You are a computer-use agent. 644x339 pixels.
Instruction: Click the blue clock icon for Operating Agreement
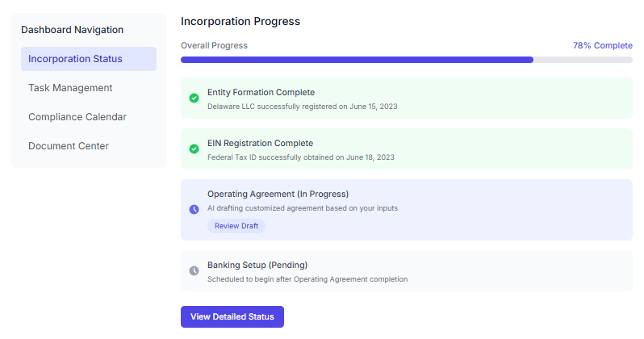pos(194,209)
